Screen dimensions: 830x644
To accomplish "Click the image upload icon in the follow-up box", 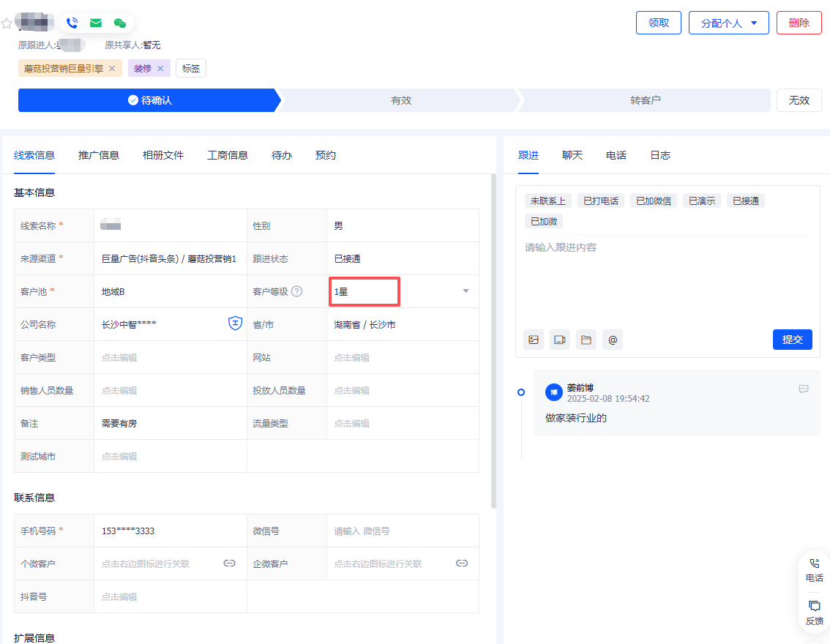I will click(x=533, y=339).
